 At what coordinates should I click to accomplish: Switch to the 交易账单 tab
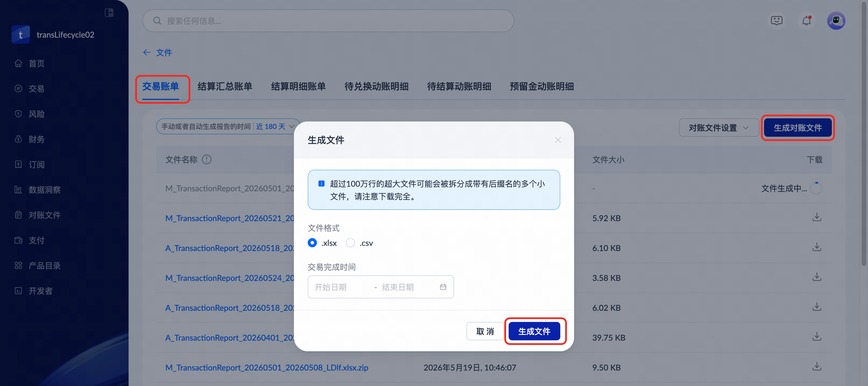tap(160, 86)
